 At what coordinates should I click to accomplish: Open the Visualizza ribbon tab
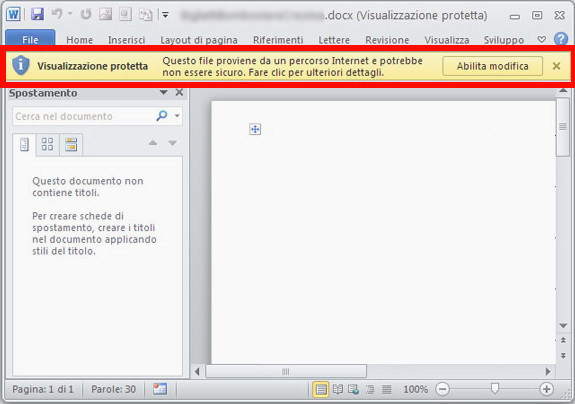coord(446,40)
